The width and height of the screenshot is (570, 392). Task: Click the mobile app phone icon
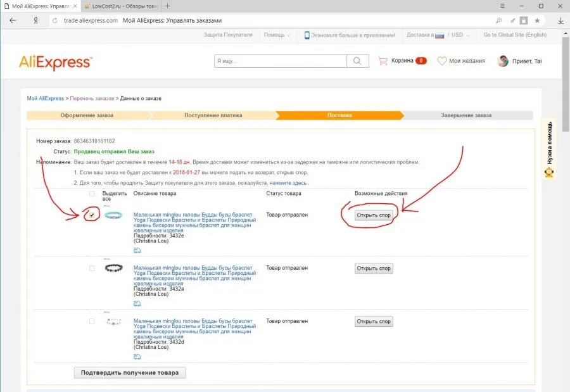pos(307,35)
